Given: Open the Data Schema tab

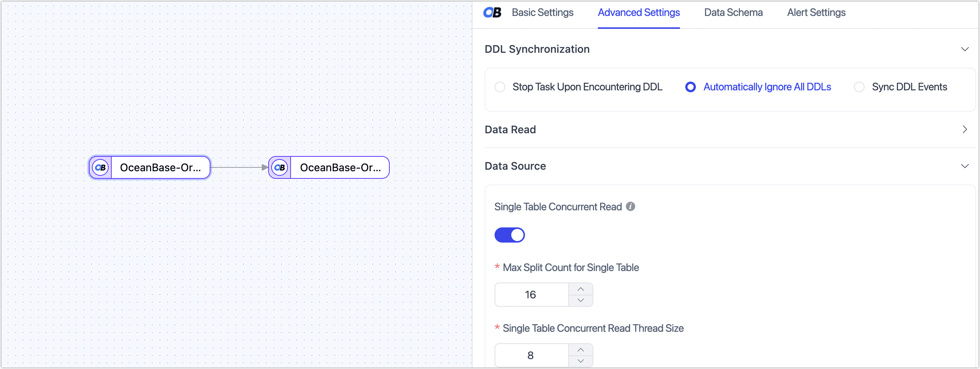Looking at the screenshot, I should (733, 12).
